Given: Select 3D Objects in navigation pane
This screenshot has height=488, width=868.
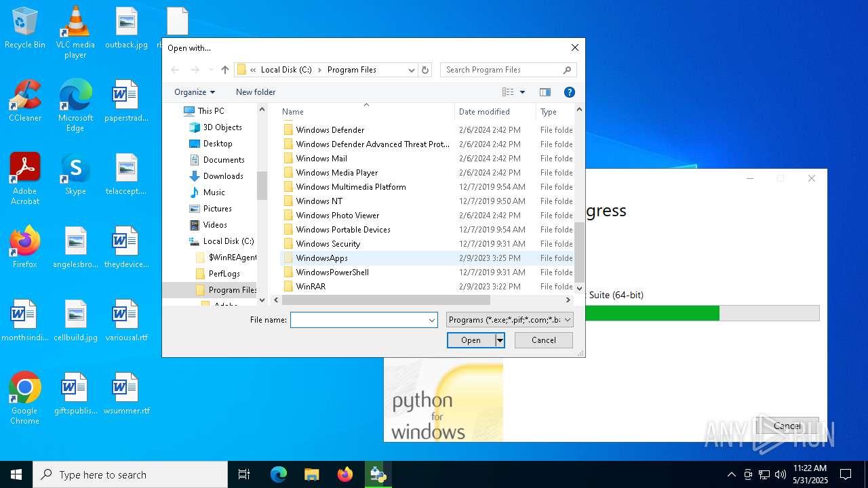Looking at the screenshot, I should (x=222, y=127).
